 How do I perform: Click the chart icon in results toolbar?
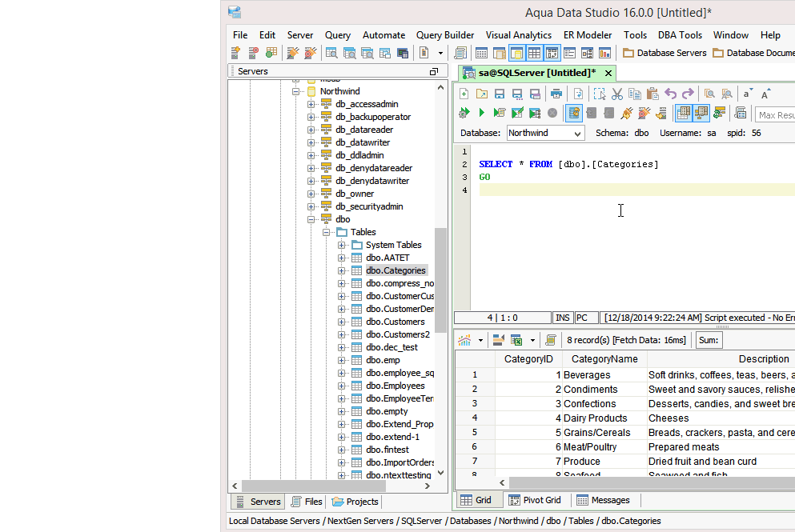[x=464, y=340]
